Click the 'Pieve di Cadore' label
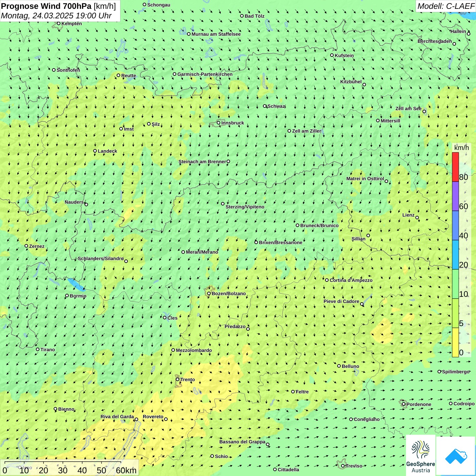 point(341,301)
